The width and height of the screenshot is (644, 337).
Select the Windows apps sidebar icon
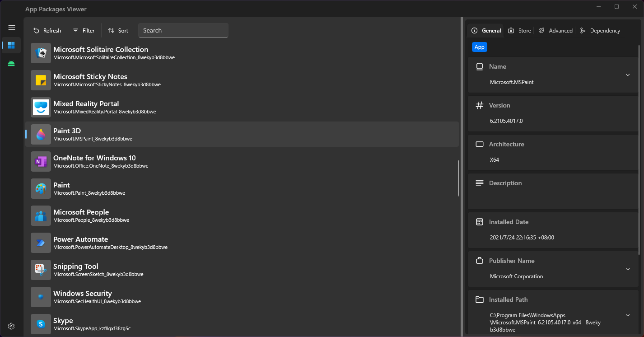tap(11, 45)
